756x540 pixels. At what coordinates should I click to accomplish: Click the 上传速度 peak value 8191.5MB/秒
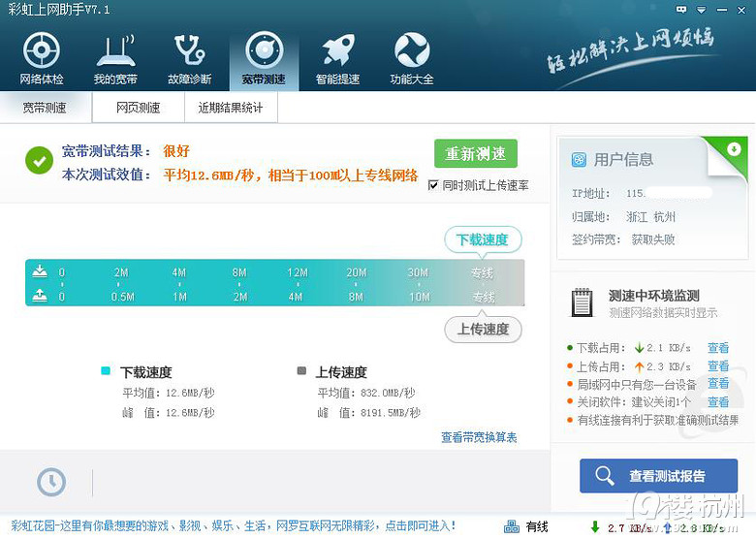coord(391,413)
